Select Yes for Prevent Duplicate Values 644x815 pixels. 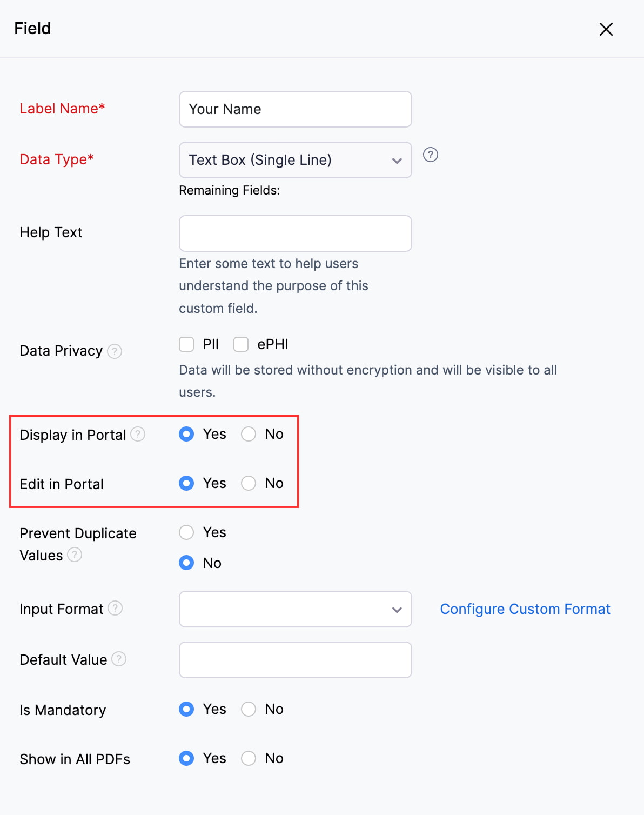(186, 532)
